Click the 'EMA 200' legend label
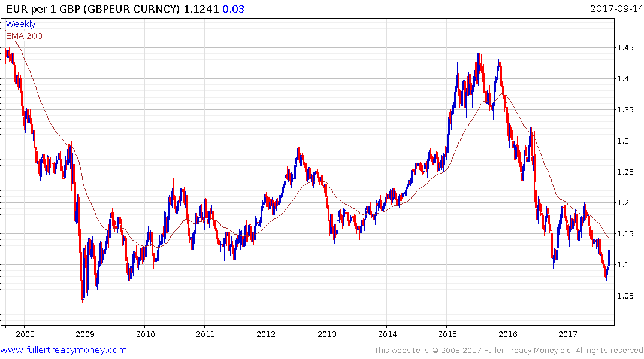 pyautogui.click(x=24, y=36)
